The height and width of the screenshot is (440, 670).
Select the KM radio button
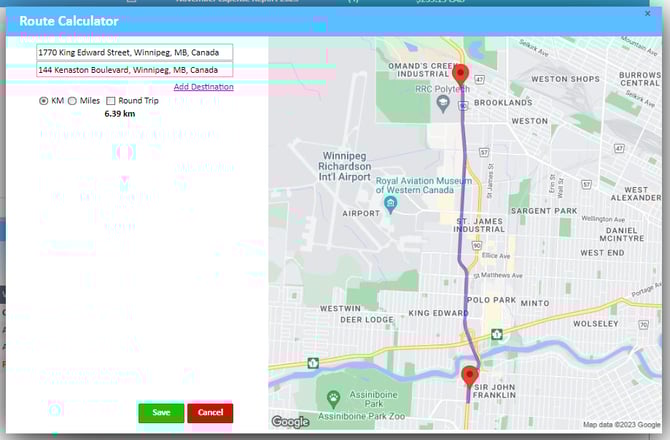44,101
